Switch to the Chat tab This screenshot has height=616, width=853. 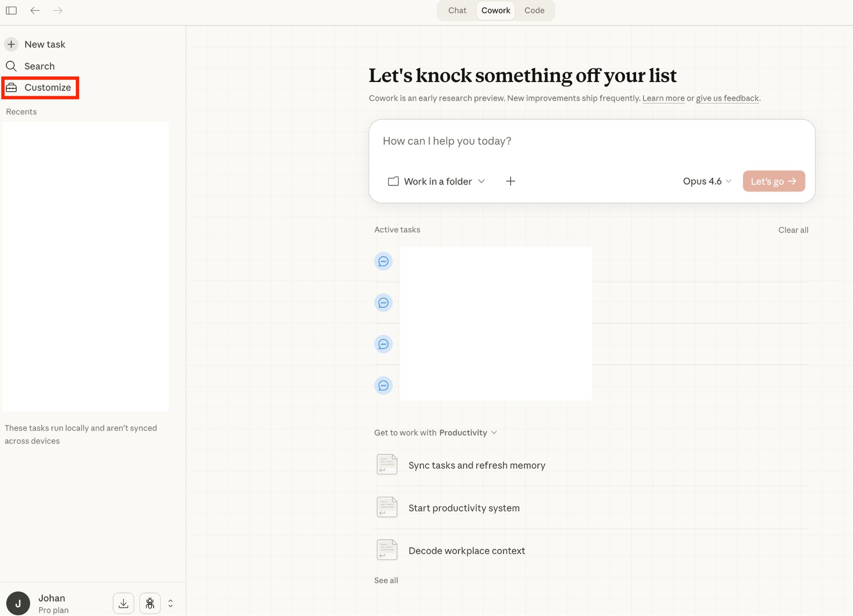coord(457,10)
